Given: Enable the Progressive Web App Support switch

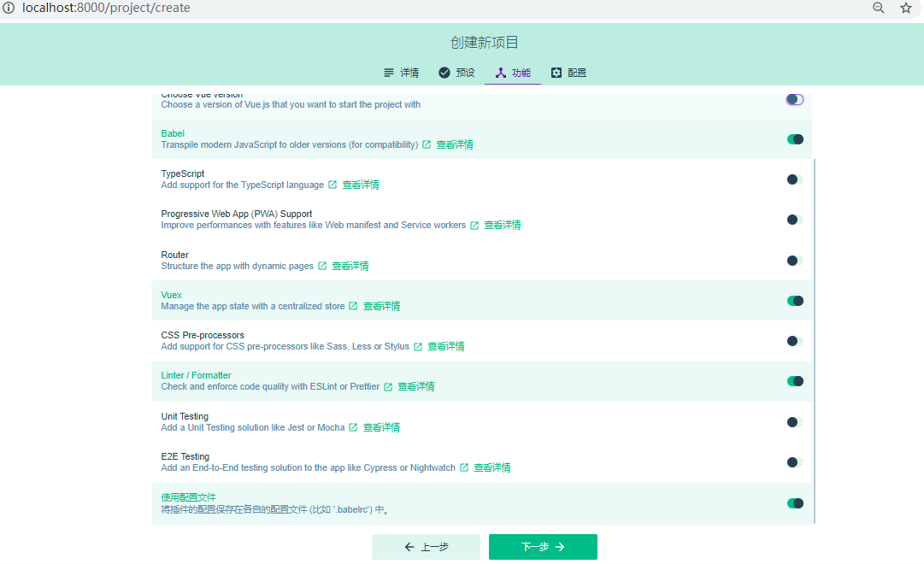Looking at the screenshot, I should (x=795, y=220).
